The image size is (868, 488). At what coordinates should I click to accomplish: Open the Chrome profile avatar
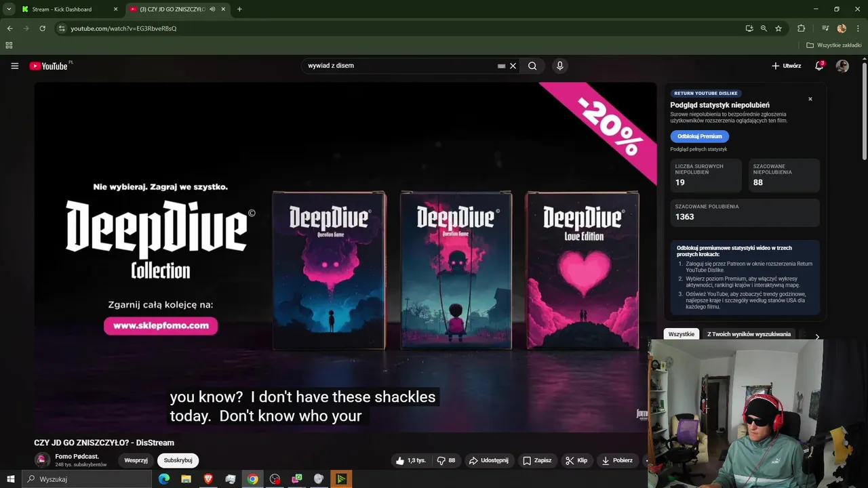[x=842, y=28]
